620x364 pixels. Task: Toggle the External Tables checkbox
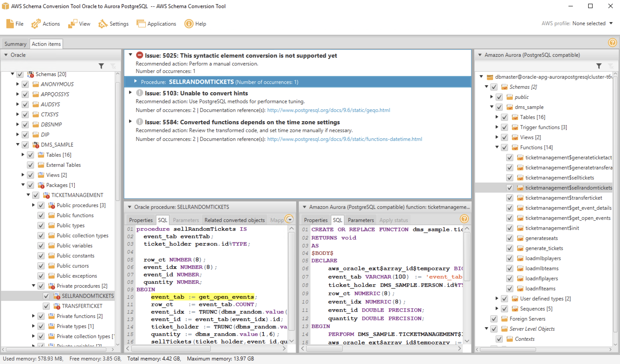pyautogui.click(x=30, y=165)
